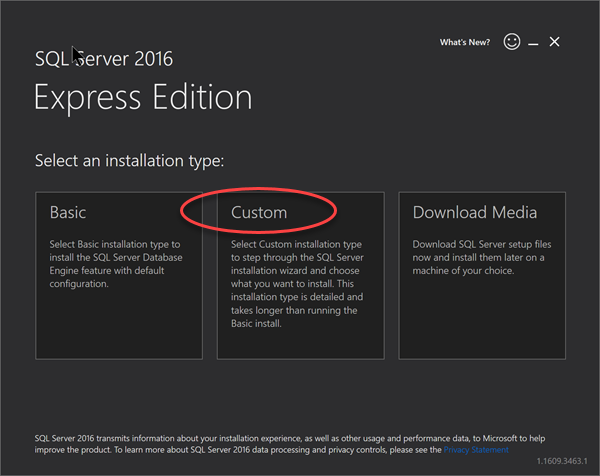Image resolution: width=600 pixels, height=476 pixels.
Task: Click the empty bottom area of Custom tile
Action: (301, 344)
